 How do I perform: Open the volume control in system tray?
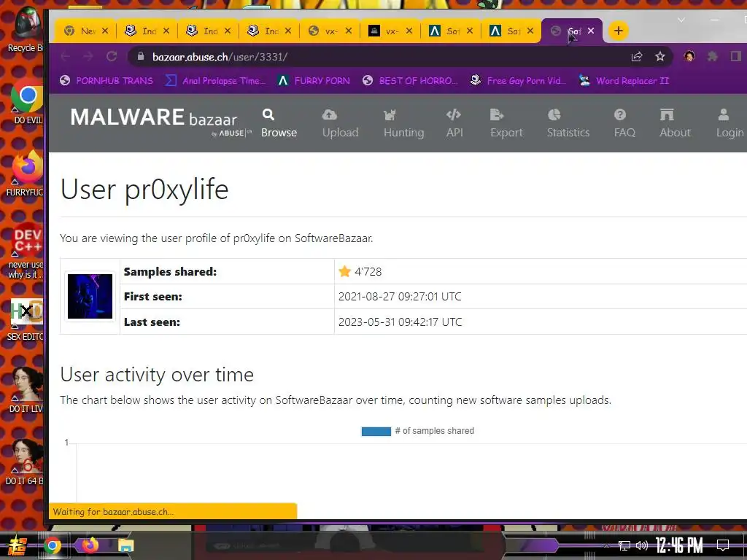point(642,545)
